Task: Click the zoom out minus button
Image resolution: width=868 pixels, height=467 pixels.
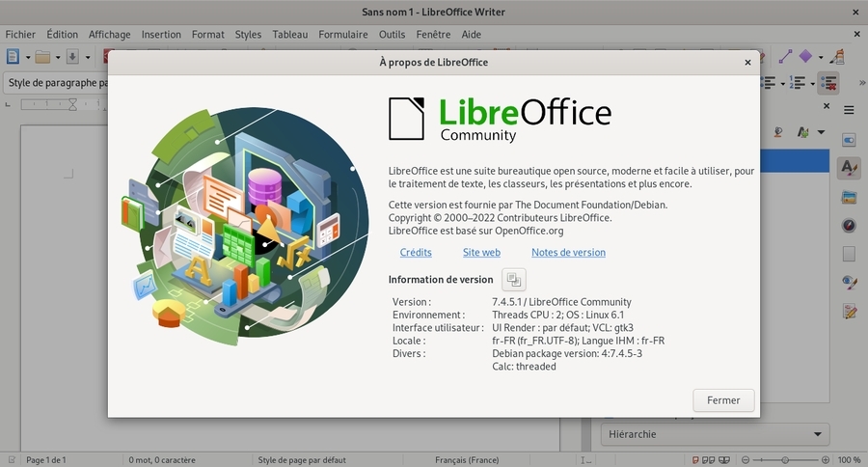Action: 746,460
